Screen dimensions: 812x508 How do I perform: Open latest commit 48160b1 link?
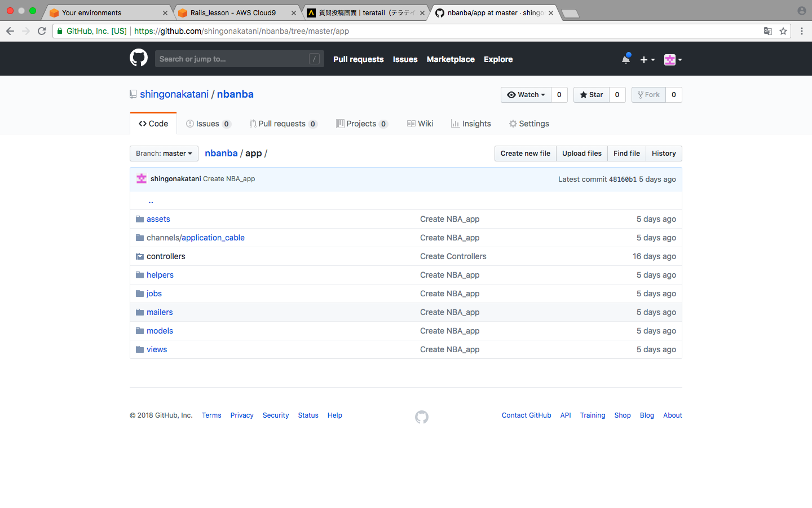623,179
